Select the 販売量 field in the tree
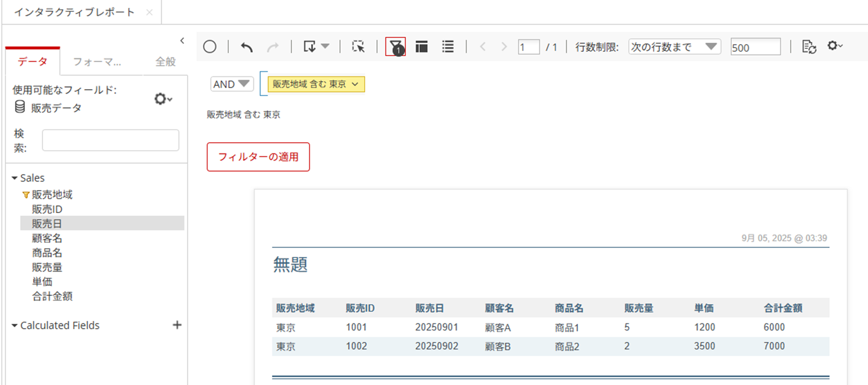The height and width of the screenshot is (385, 868). (x=47, y=267)
